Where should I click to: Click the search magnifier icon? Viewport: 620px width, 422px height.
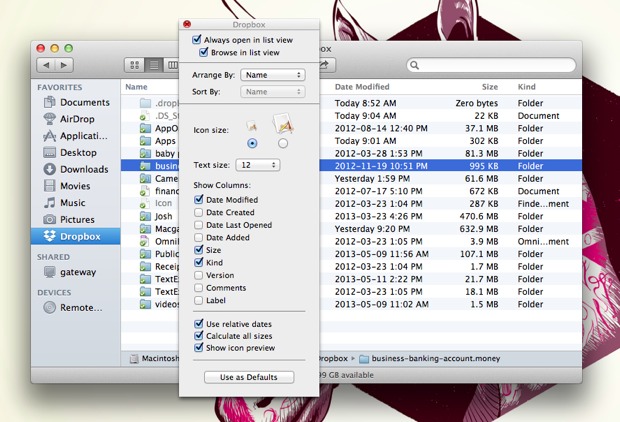coord(414,65)
